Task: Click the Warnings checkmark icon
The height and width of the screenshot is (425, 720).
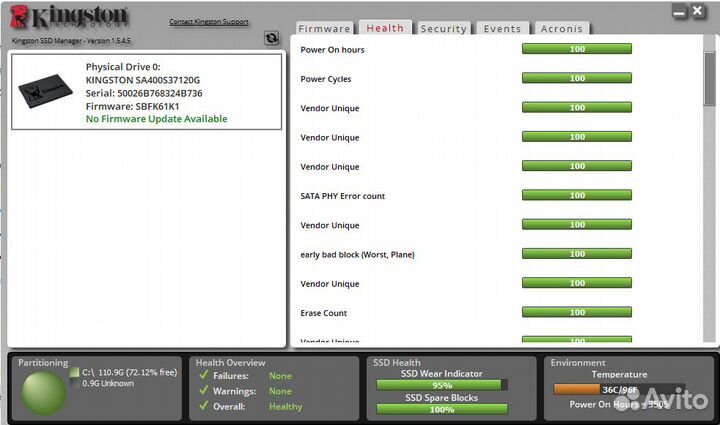Action: [204, 391]
